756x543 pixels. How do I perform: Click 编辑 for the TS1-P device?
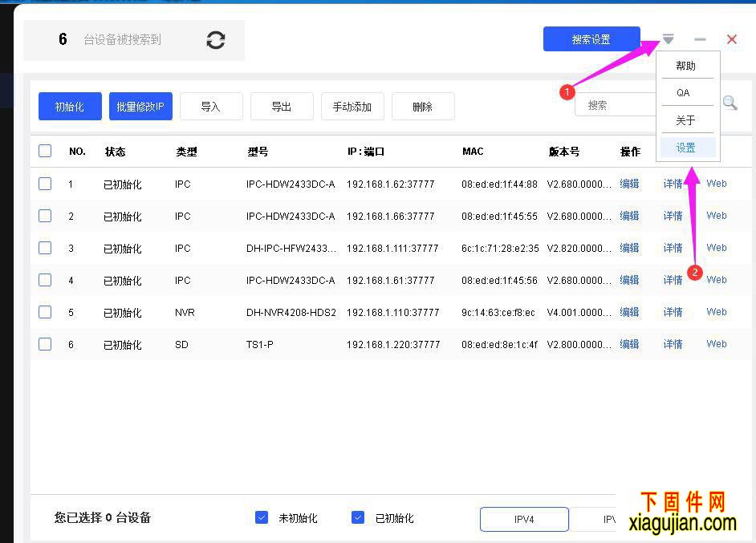point(630,344)
